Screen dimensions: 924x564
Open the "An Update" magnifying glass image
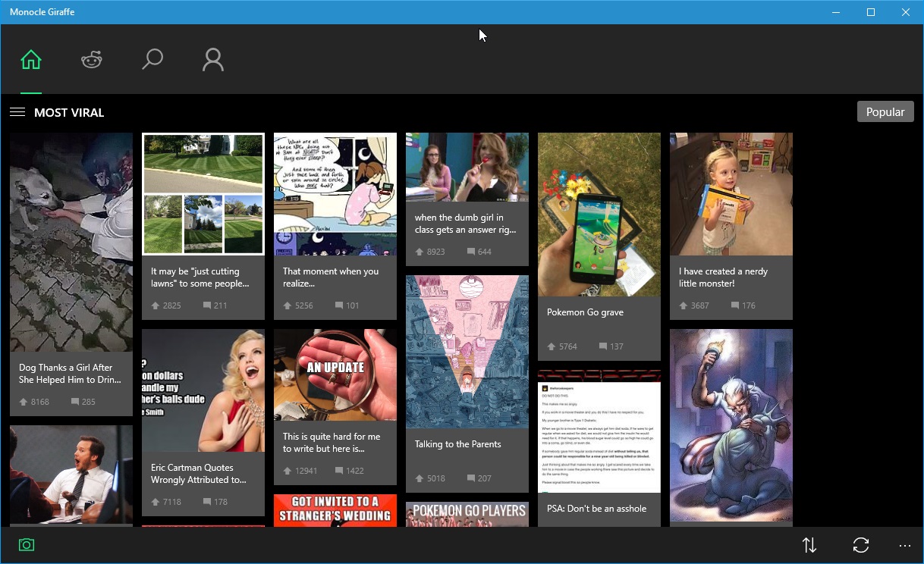(x=335, y=374)
